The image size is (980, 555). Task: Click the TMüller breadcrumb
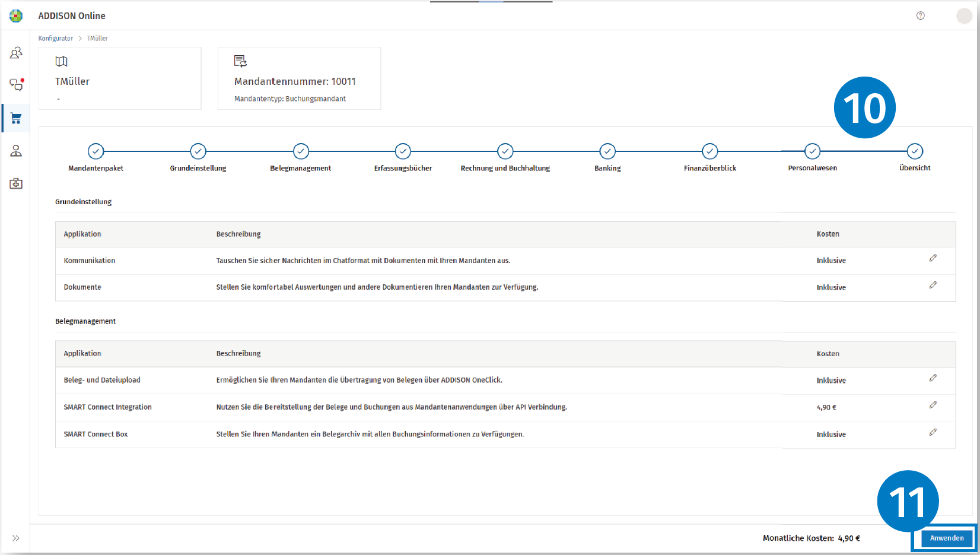click(x=97, y=38)
